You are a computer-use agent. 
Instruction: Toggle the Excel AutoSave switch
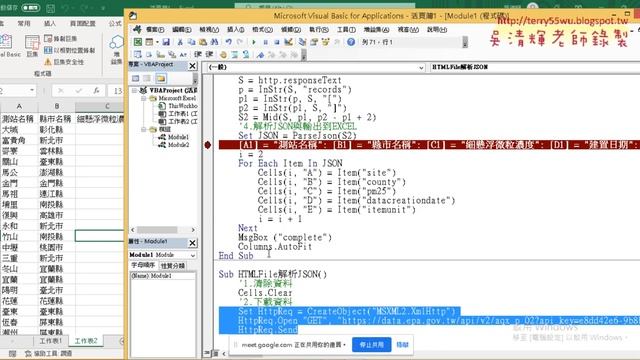click(31, 8)
